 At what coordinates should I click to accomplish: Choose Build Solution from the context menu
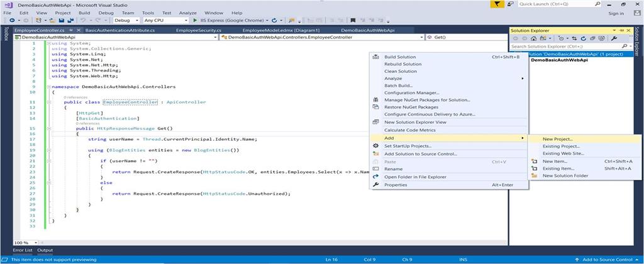coord(448,57)
